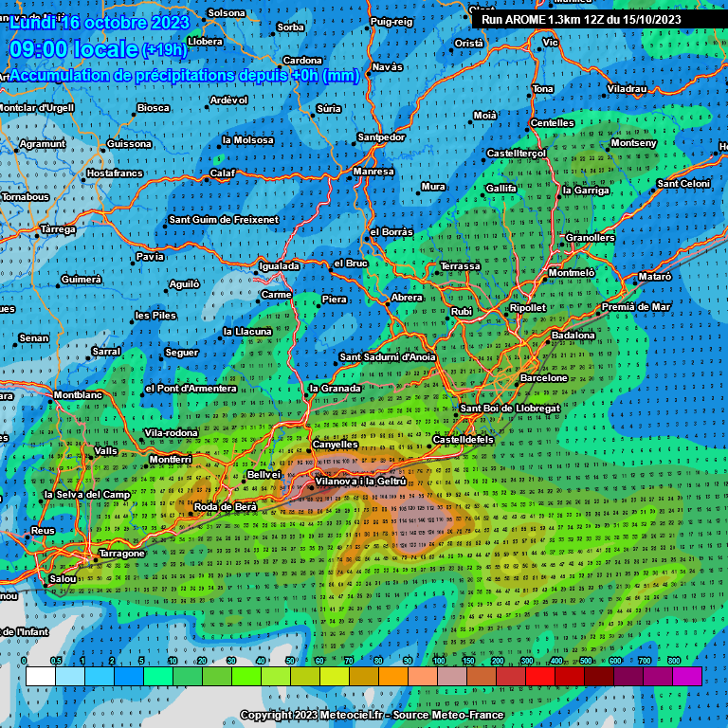This screenshot has height=728, width=728.
Task: Select the Ripollet label
Action: click(528, 308)
